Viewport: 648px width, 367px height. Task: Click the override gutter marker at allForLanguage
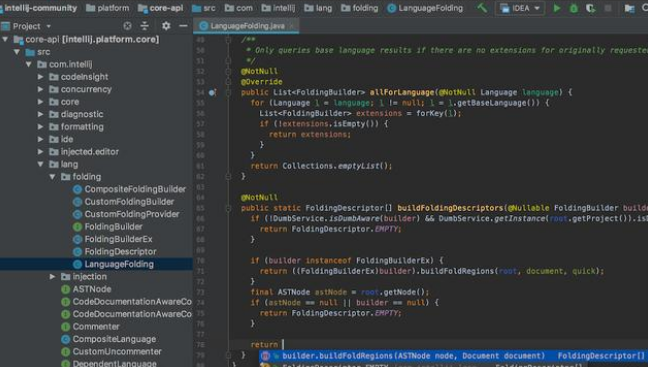(212, 93)
